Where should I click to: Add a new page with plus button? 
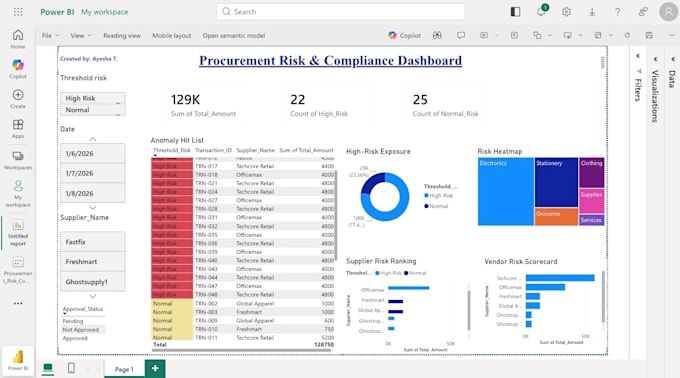155,368
